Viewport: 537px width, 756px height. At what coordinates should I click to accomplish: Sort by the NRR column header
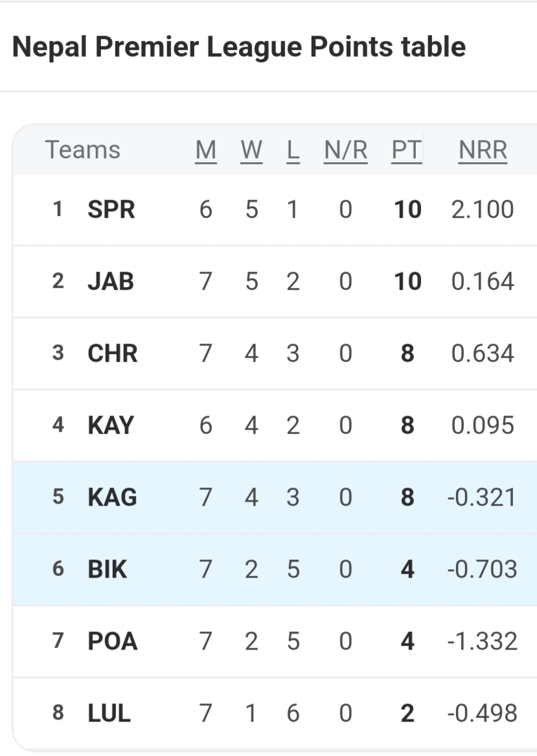tap(483, 150)
